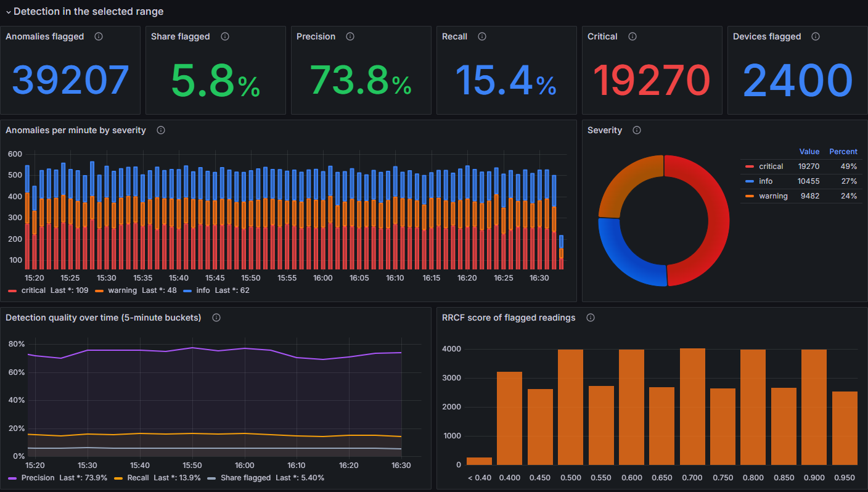The image size is (868, 492).
Task: Toggle info series in bar chart legend
Action: click(203, 290)
